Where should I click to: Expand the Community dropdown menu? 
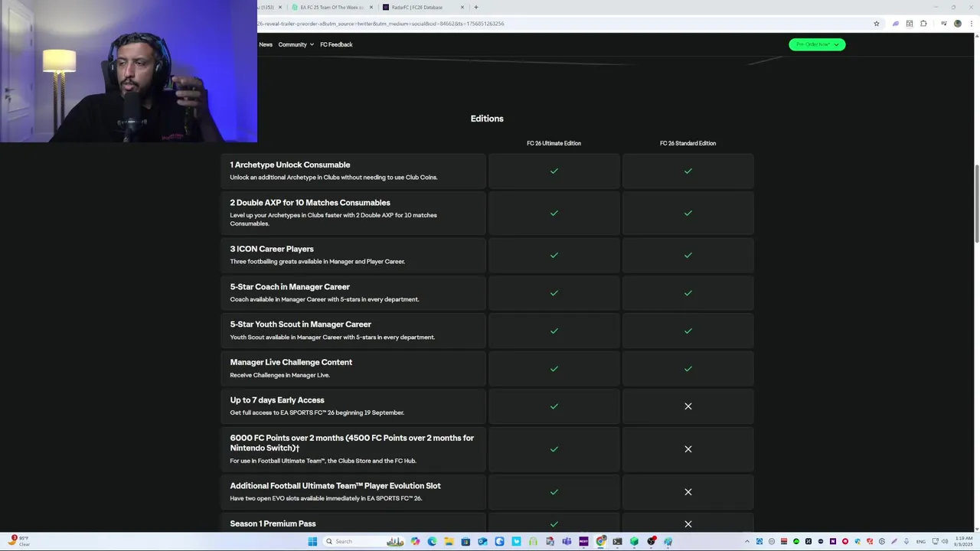point(296,44)
